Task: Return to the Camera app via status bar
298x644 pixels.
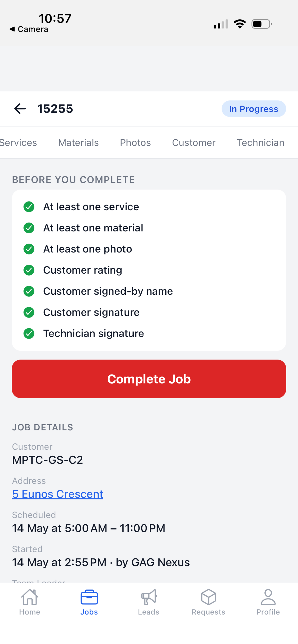Action: pos(29,29)
